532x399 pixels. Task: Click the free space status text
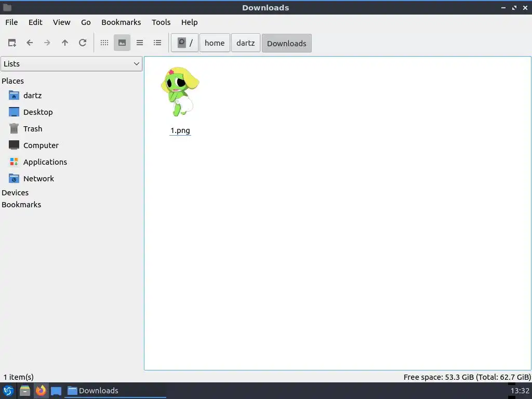467,377
